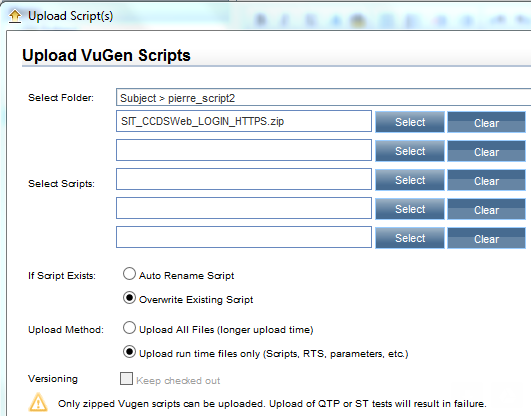
Task: Click Clear button for fifth script row
Action: 486,238
